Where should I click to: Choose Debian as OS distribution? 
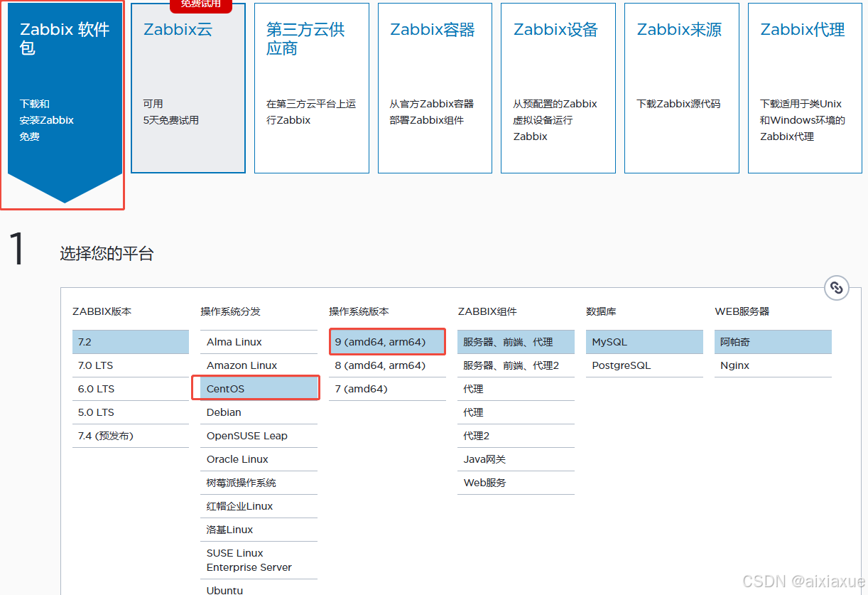pyautogui.click(x=259, y=412)
